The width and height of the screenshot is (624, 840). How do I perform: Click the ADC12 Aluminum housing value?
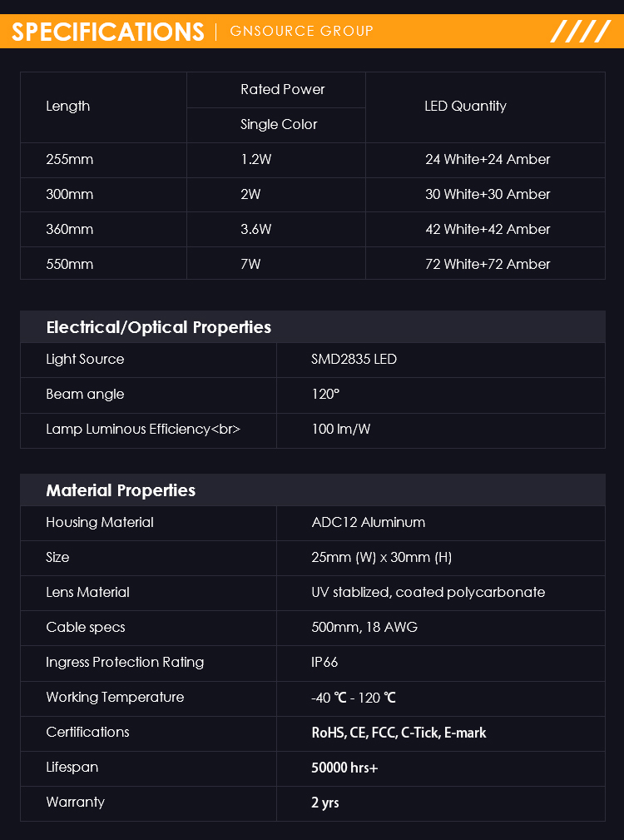[369, 522]
